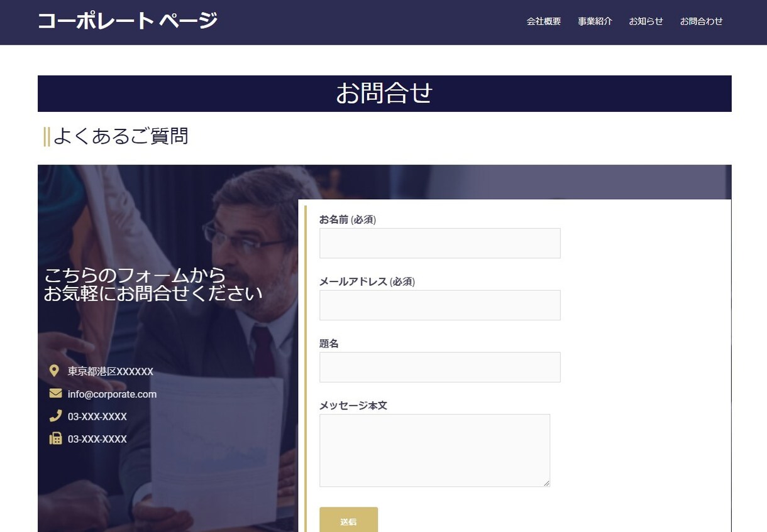This screenshot has height=532, width=767.
Task: Click the phone handset icon
Action: (55, 416)
